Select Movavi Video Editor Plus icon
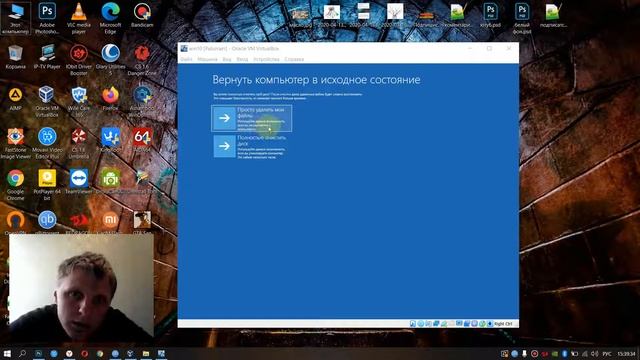 point(47,143)
